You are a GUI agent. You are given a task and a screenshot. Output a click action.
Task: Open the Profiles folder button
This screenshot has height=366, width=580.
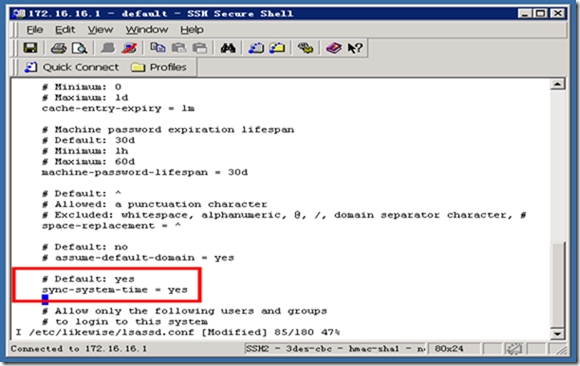[x=159, y=67]
